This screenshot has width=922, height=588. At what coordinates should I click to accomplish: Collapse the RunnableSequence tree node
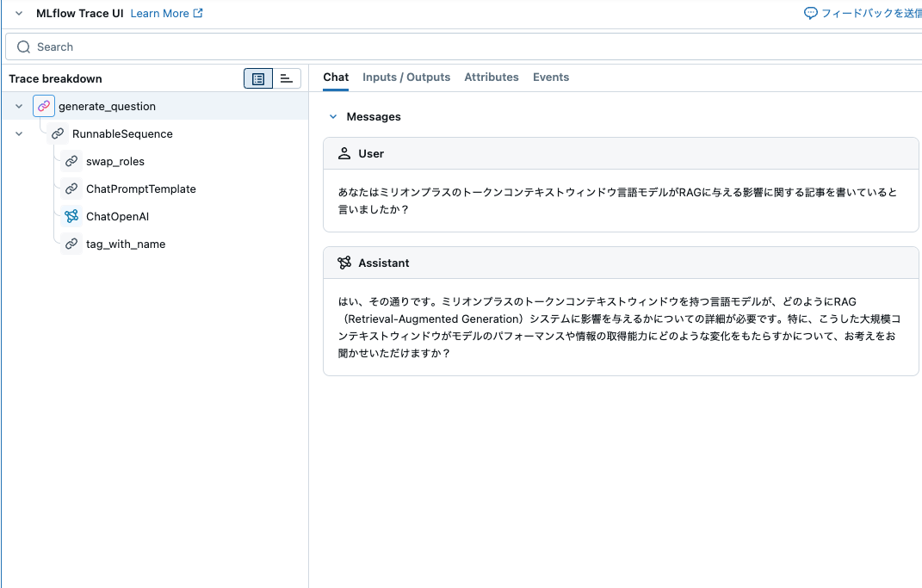point(19,133)
